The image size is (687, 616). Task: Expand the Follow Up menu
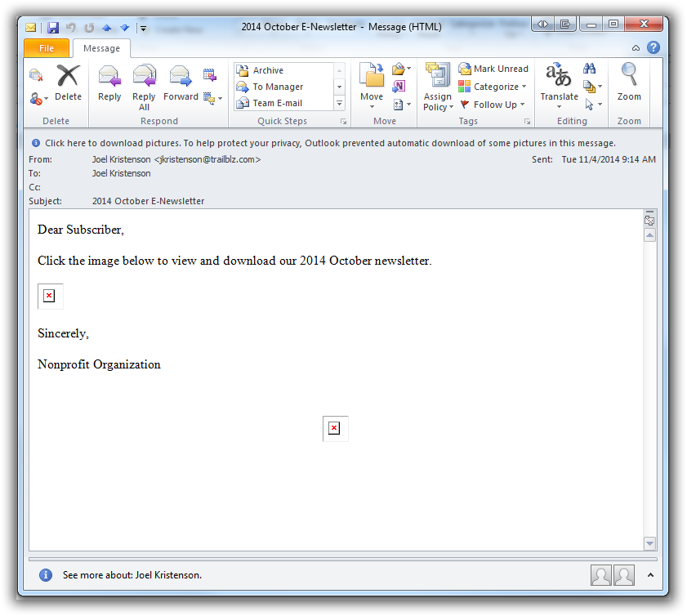(x=493, y=105)
